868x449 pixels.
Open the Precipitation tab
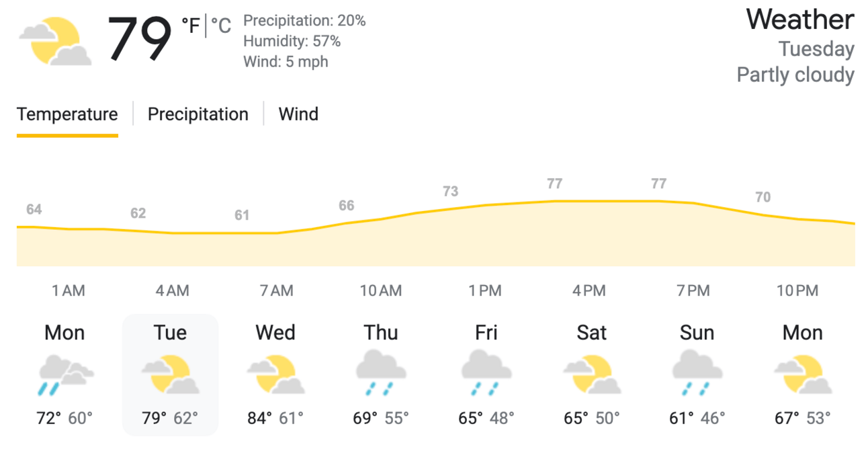point(198,114)
